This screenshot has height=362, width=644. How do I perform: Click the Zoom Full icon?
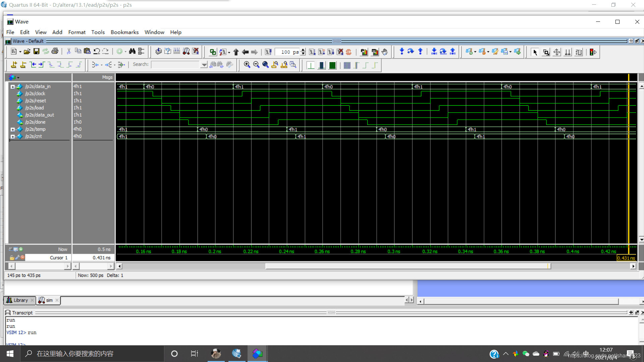(265, 65)
